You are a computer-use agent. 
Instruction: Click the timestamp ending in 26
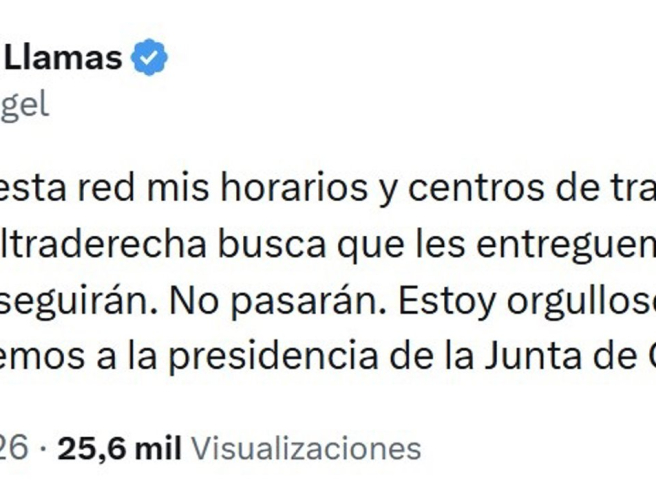[x=14, y=448]
